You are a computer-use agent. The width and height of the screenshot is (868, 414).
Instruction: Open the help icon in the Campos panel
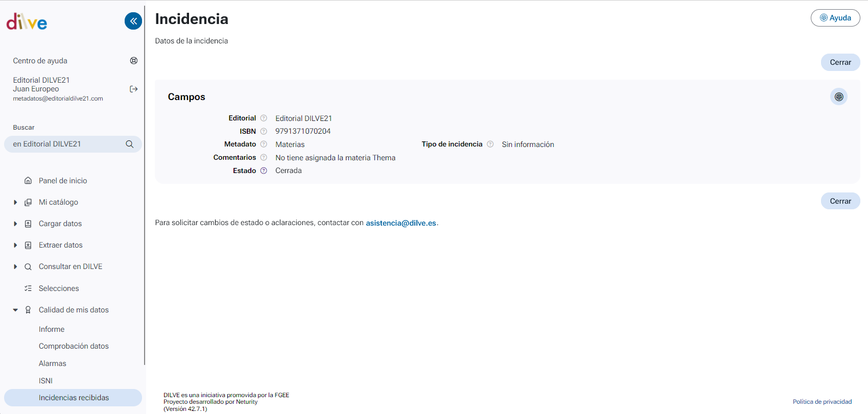pos(838,97)
